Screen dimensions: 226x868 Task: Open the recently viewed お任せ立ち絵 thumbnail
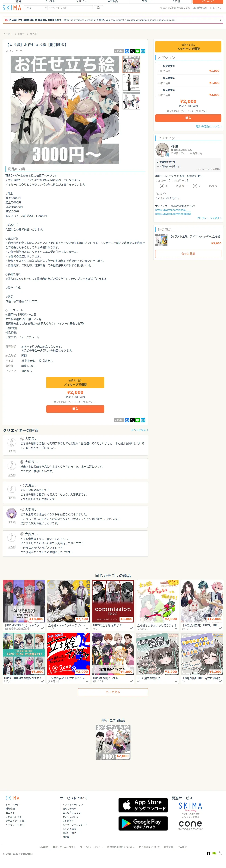point(113,742)
